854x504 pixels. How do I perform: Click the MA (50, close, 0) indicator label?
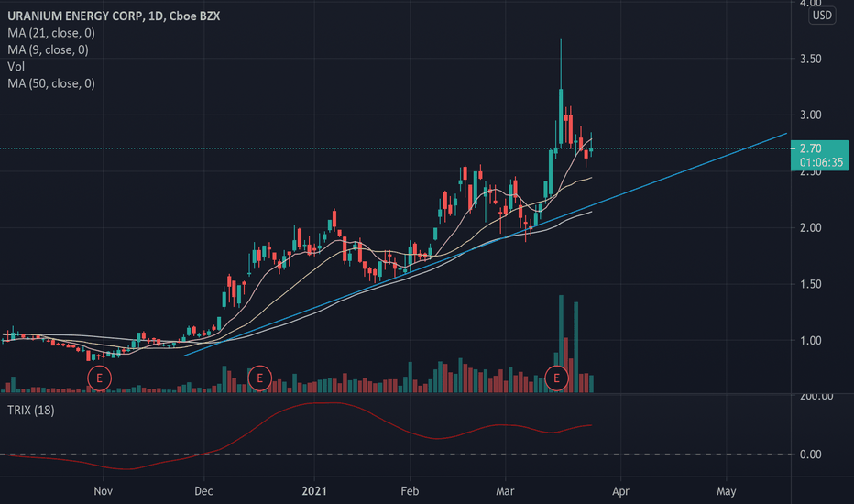pyautogui.click(x=51, y=83)
